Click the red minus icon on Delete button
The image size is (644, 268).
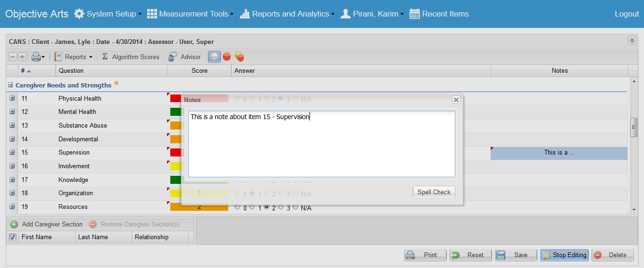click(x=598, y=255)
